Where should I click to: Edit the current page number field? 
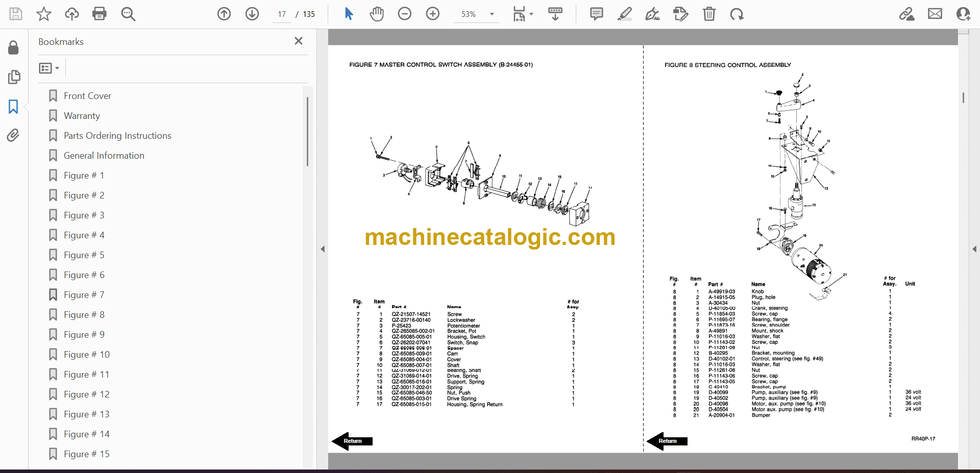click(x=282, y=14)
